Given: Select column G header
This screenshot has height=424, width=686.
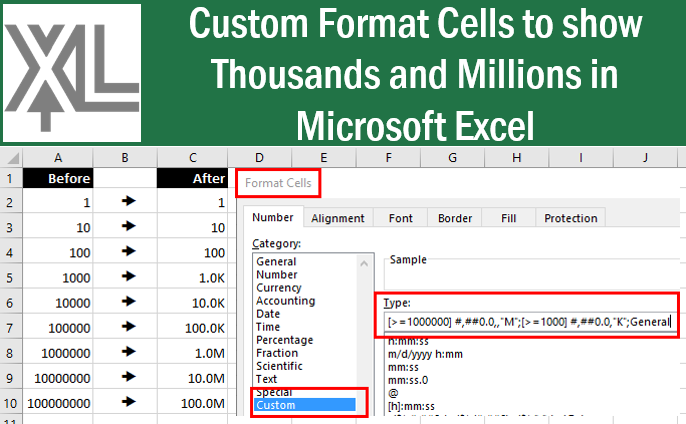Looking at the screenshot, I should [x=452, y=158].
